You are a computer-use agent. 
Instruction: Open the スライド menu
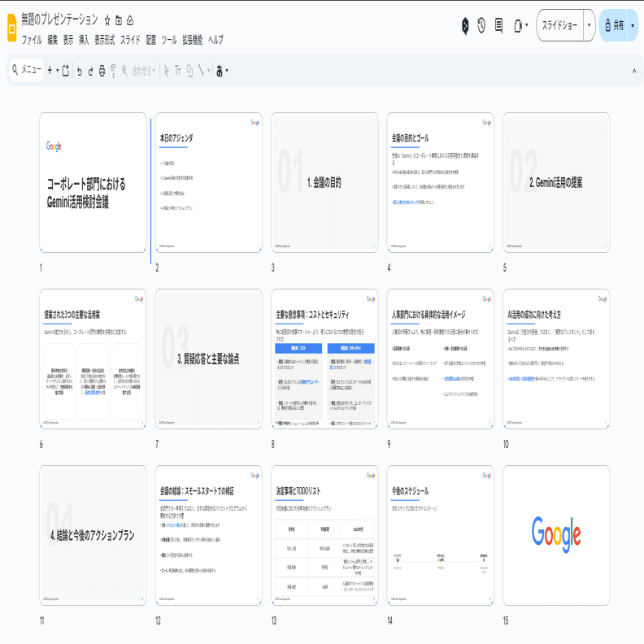pos(130,40)
